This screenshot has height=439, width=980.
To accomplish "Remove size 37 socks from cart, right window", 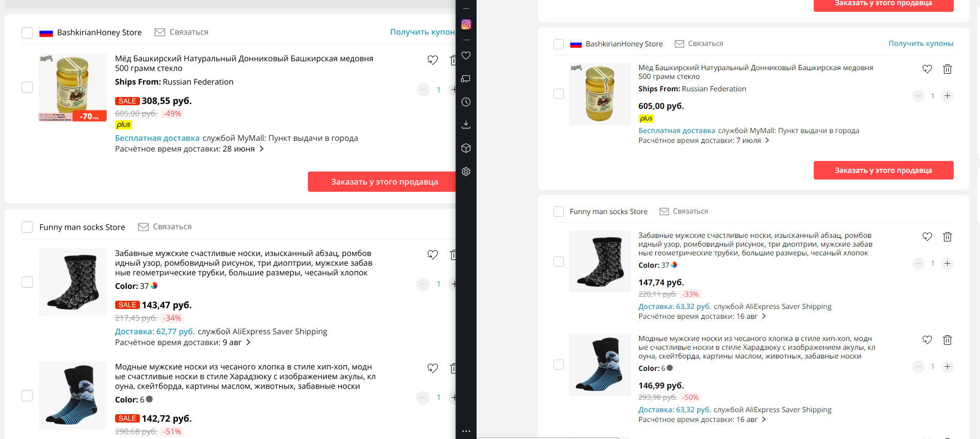I will pos(947,236).
